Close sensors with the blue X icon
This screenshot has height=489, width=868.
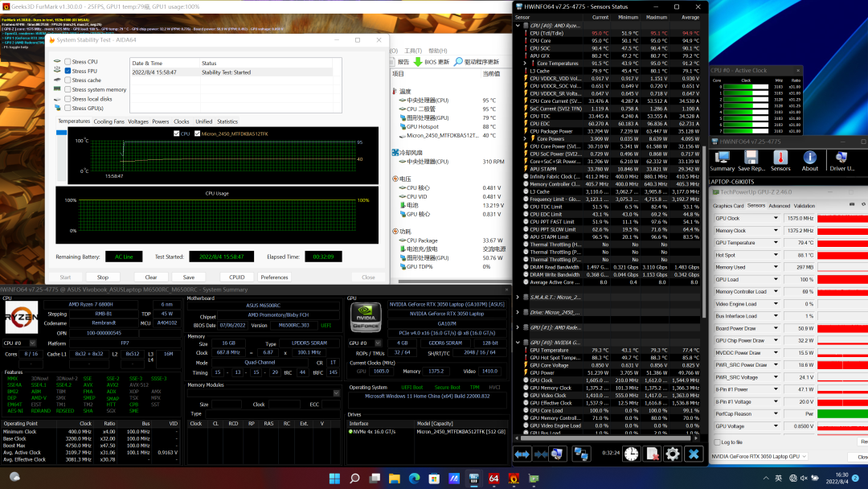(x=694, y=454)
